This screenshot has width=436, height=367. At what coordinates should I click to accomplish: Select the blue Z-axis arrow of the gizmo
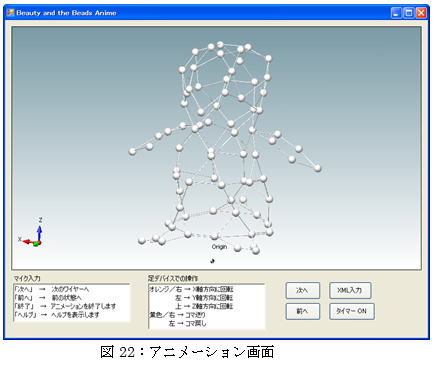click(39, 233)
